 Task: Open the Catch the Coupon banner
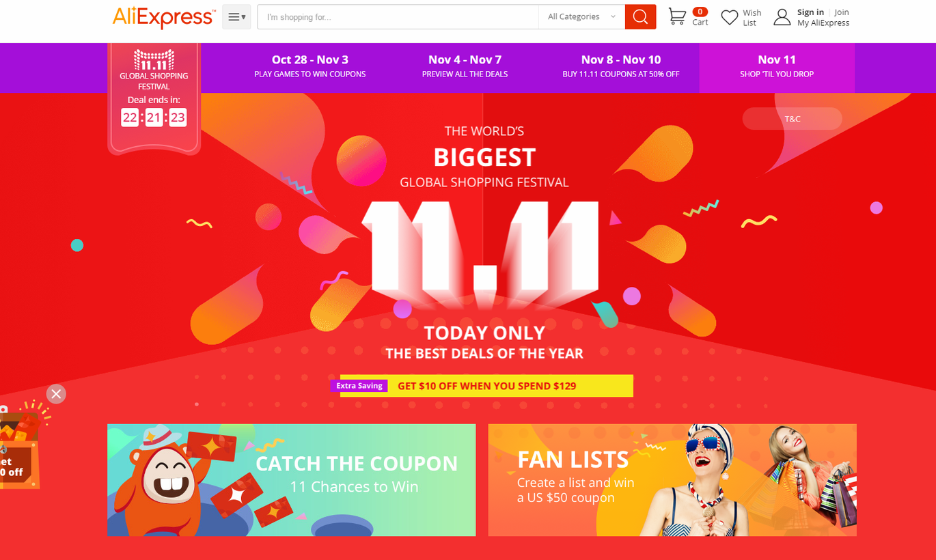click(292, 480)
